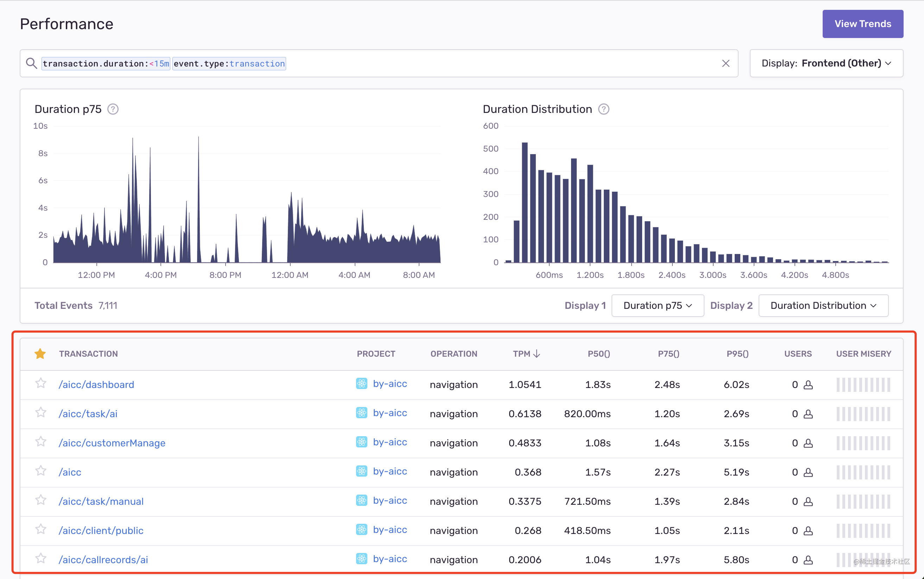Click users icon in /aicc/task/ai row

click(808, 414)
